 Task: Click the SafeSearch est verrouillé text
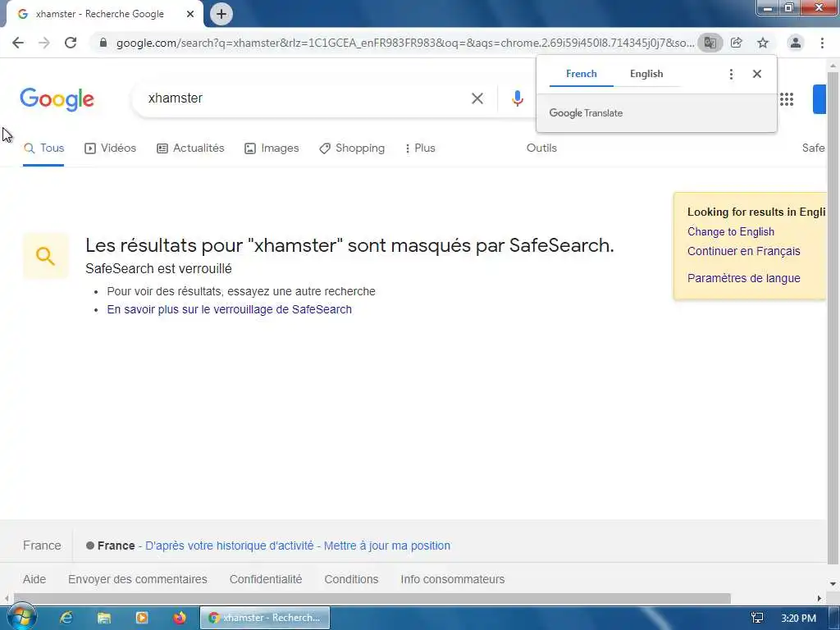click(158, 269)
